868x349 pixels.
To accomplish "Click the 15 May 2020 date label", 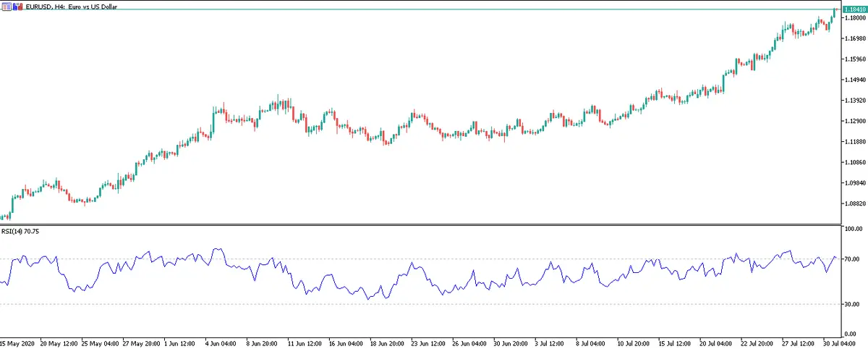I will coord(17,342).
